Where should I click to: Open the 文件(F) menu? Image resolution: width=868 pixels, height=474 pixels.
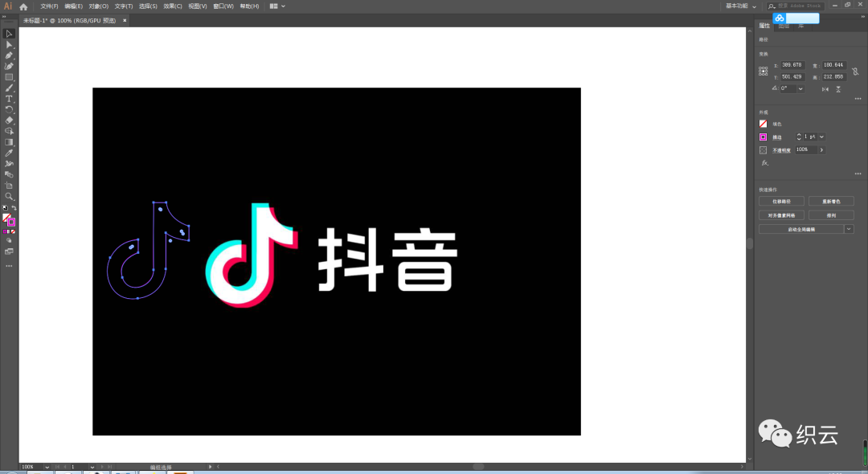click(x=49, y=6)
